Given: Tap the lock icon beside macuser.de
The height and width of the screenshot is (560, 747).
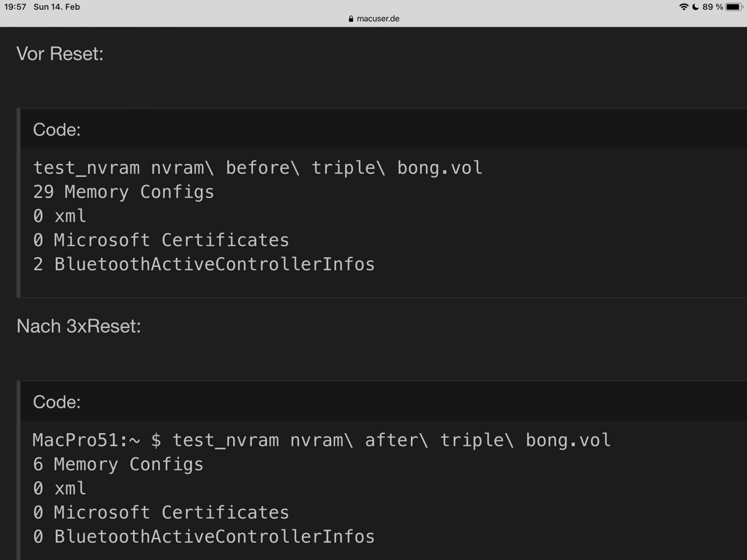Looking at the screenshot, I should (x=351, y=19).
